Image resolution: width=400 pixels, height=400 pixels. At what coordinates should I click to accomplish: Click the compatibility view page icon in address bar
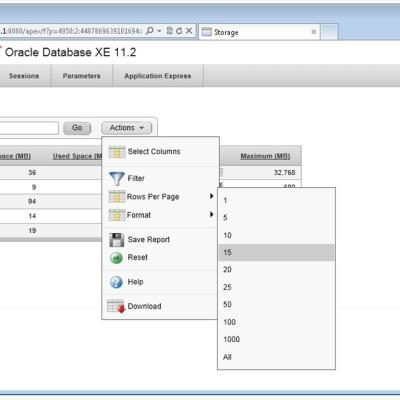coord(170,31)
